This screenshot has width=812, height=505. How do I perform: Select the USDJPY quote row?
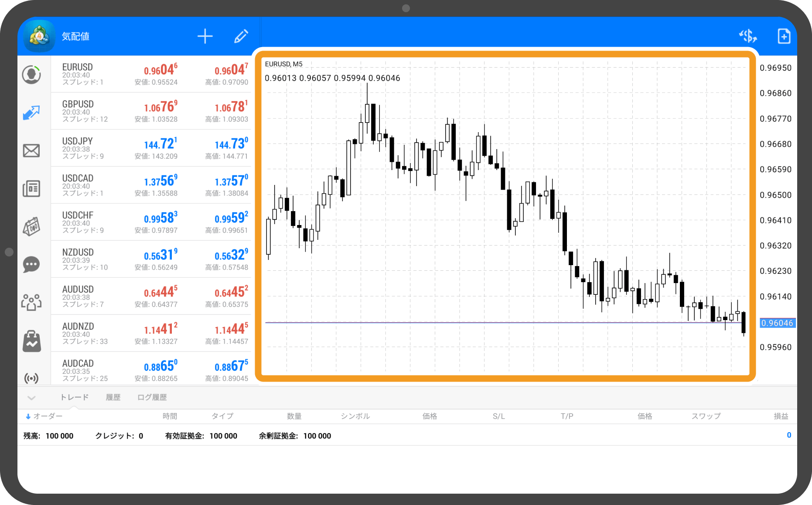151,148
